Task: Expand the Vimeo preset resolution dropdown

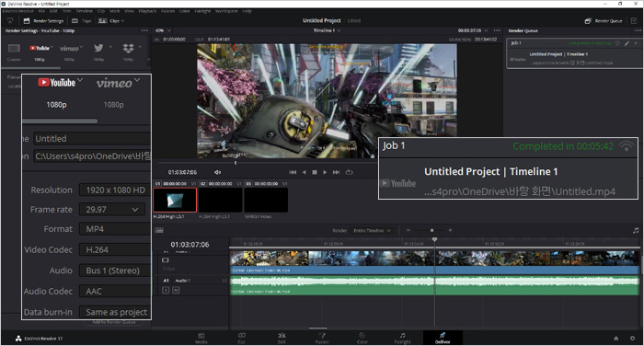Action: coord(81,46)
